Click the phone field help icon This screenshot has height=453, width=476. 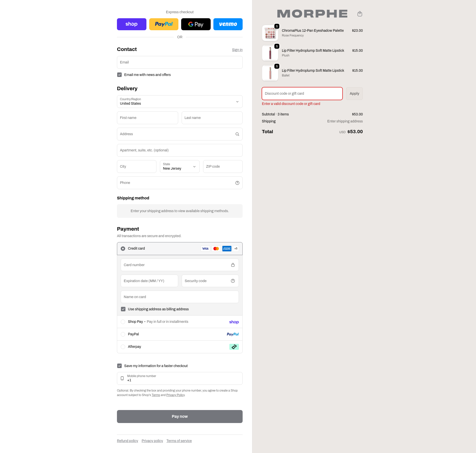[x=237, y=183]
